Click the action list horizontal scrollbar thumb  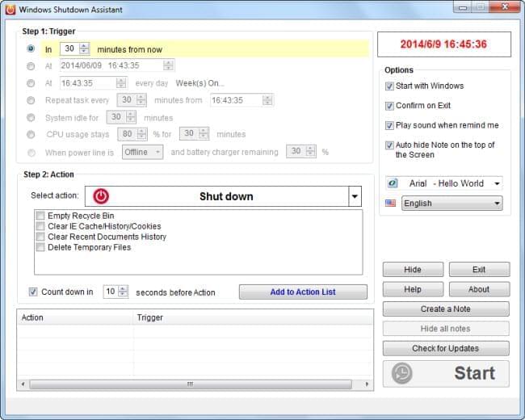pos(191,384)
